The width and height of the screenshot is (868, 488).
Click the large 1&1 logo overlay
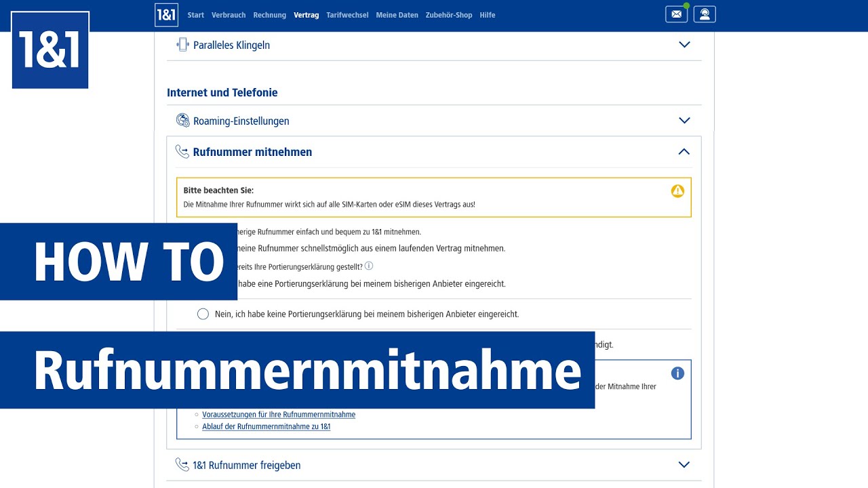(x=50, y=49)
